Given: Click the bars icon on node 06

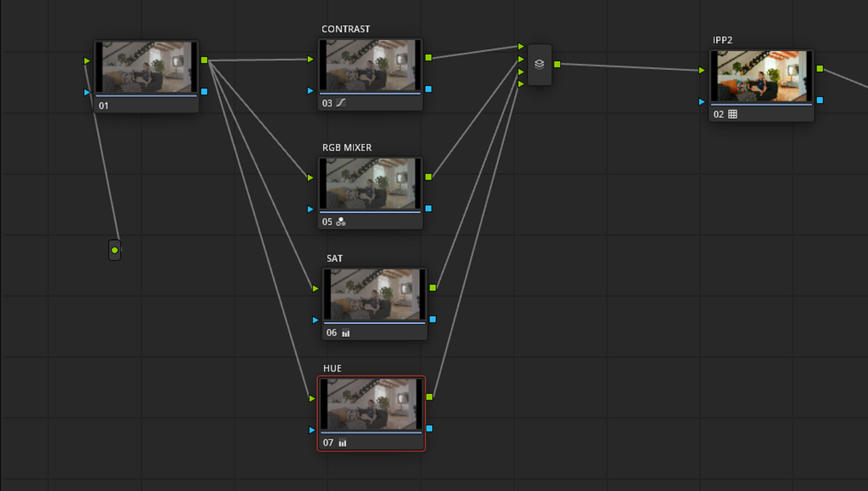Looking at the screenshot, I should click(346, 333).
